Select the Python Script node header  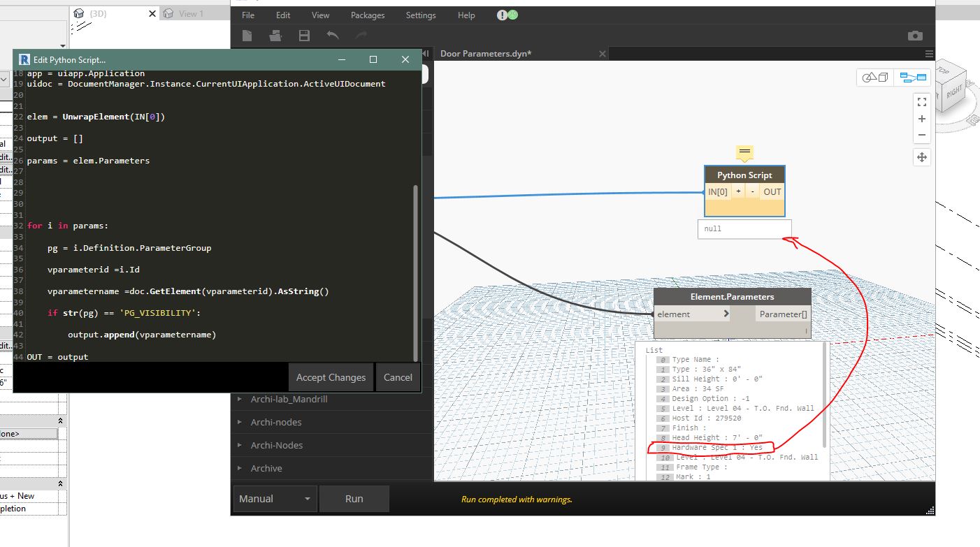(x=744, y=175)
